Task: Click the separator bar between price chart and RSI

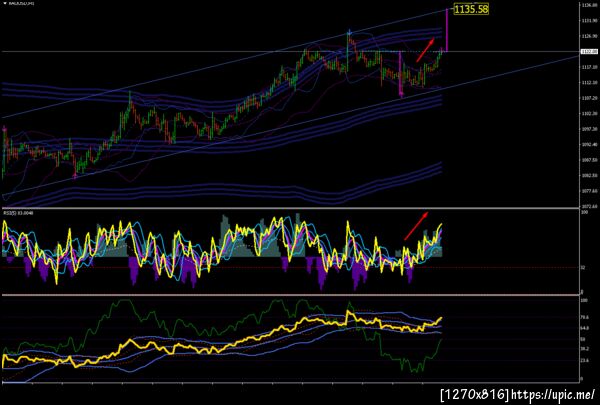Action: point(291,209)
